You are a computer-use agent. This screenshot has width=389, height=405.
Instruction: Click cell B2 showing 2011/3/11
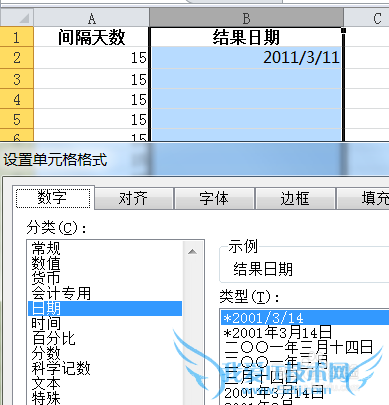click(x=246, y=58)
